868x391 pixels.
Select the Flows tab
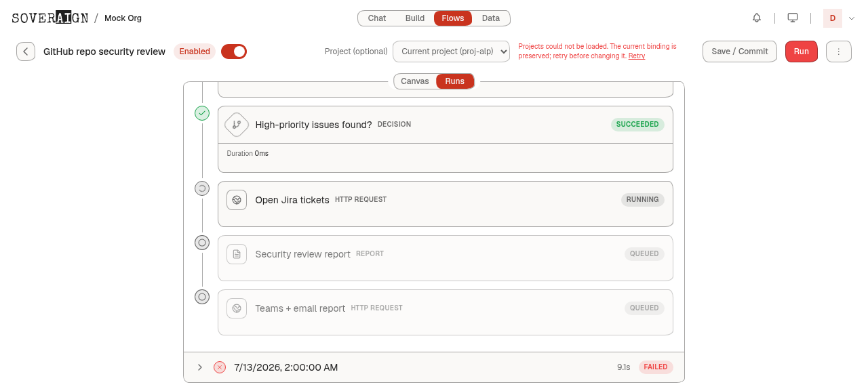(453, 18)
